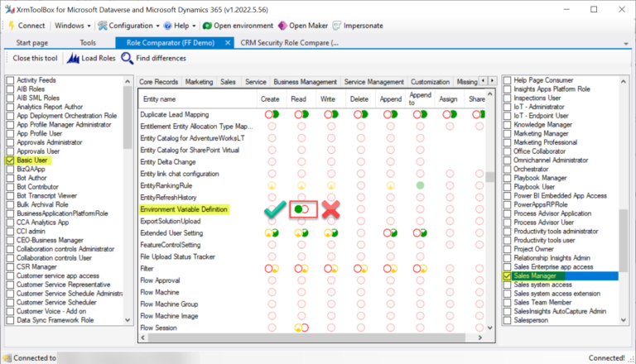Switch to the Business Management tab
Screen dimensions: 636x364
click(304, 82)
